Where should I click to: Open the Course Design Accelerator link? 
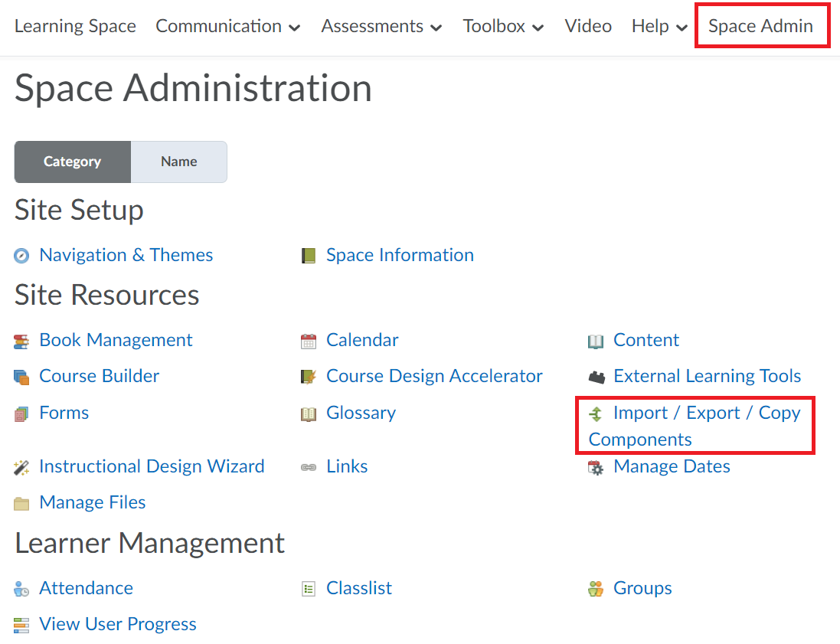point(434,376)
